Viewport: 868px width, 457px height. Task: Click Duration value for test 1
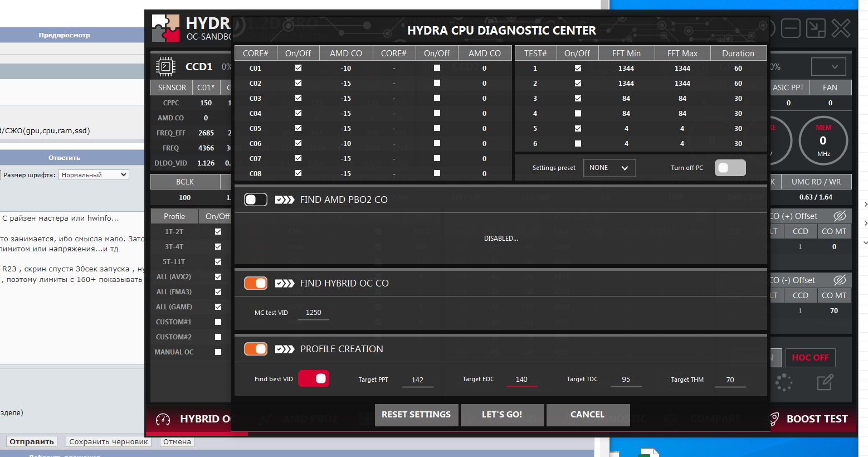tap(738, 68)
